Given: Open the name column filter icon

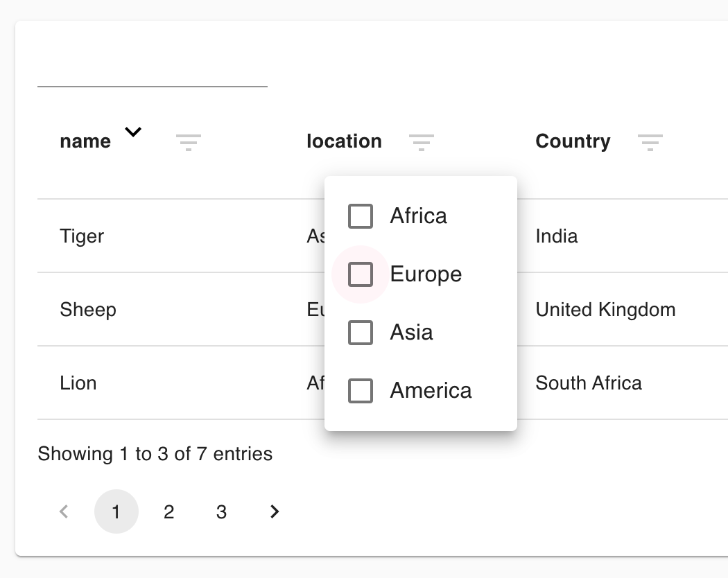Looking at the screenshot, I should coord(189,142).
